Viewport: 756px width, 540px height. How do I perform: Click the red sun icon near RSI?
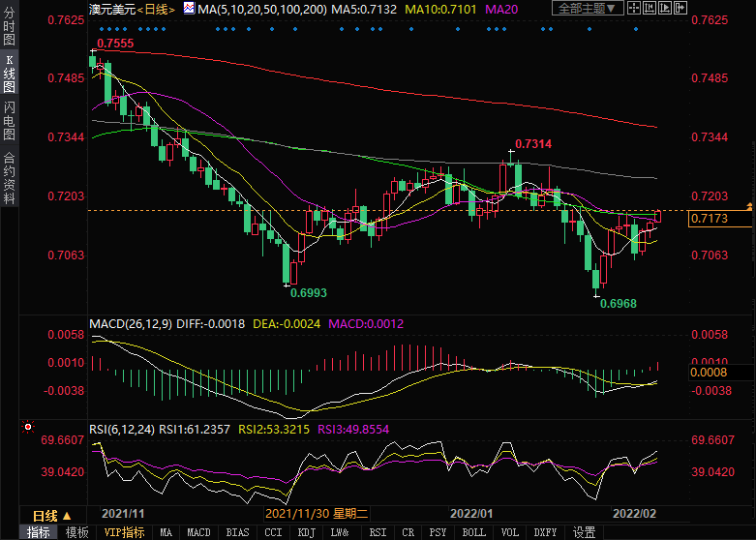pos(27,425)
